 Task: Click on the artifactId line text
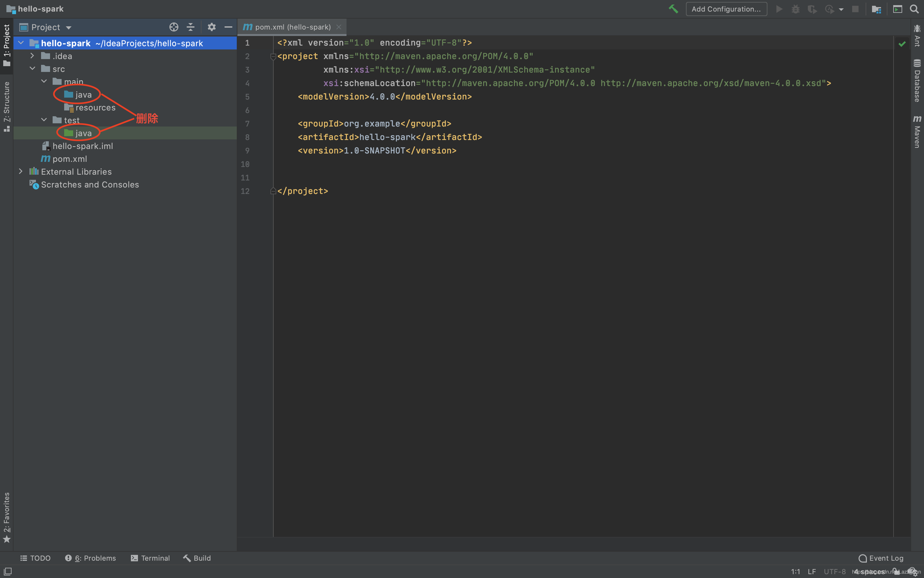click(x=390, y=137)
